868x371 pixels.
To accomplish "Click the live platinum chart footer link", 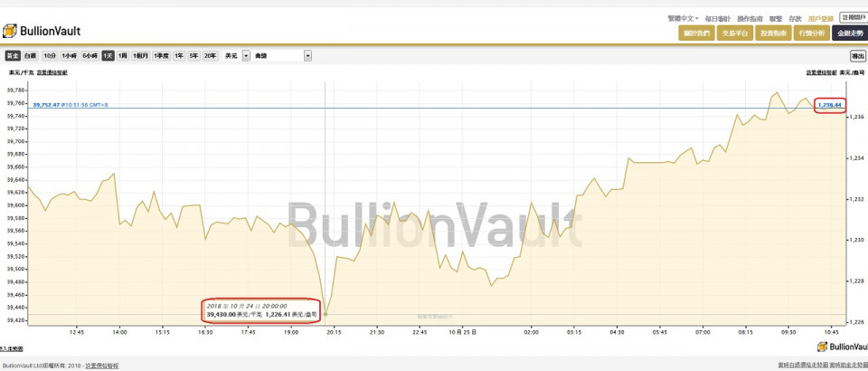I will 848,366.
